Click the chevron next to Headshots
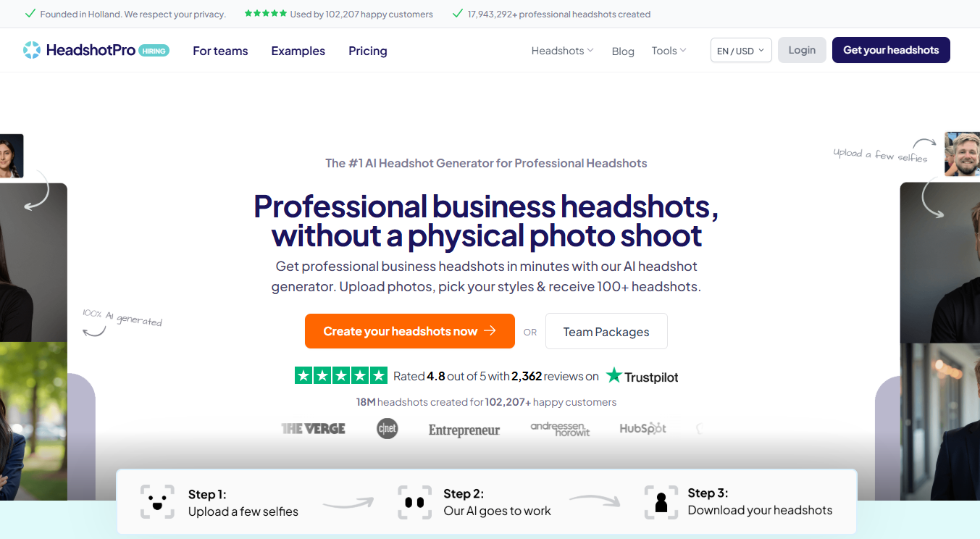The width and height of the screenshot is (980, 539). (590, 50)
